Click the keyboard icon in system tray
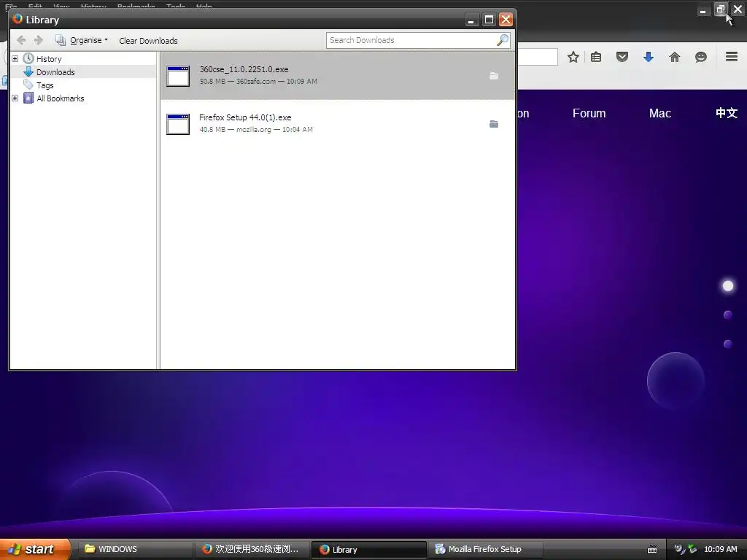 652,550
